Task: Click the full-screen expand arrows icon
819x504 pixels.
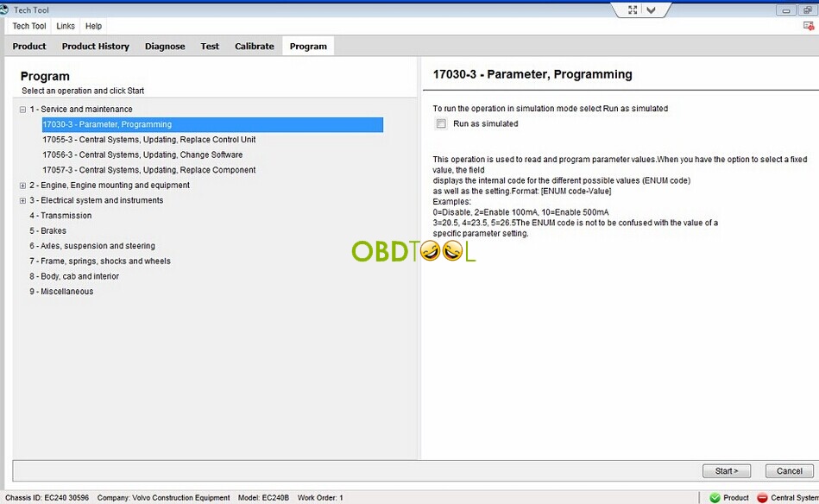Action: (633, 9)
